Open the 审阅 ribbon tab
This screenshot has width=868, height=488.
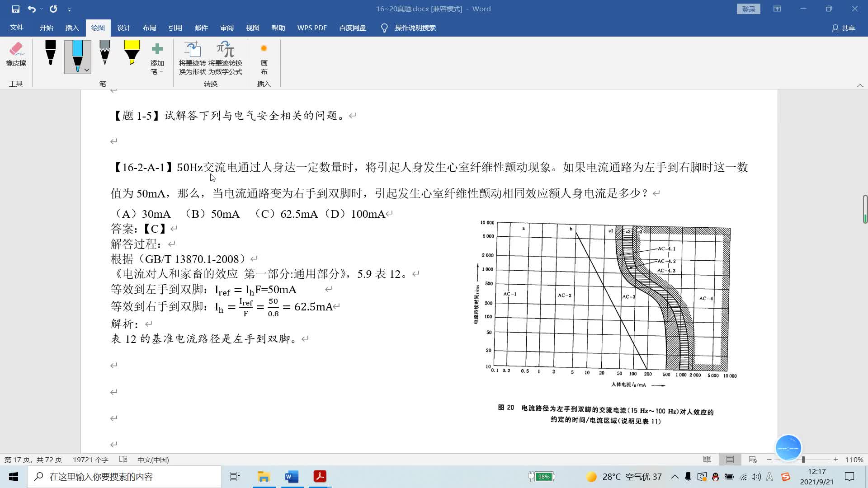pyautogui.click(x=226, y=28)
